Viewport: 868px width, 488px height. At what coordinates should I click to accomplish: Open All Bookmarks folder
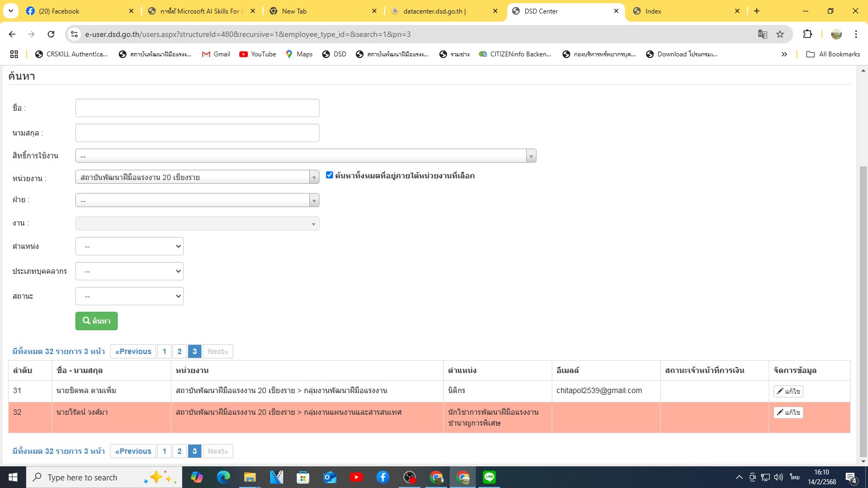tap(833, 54)
